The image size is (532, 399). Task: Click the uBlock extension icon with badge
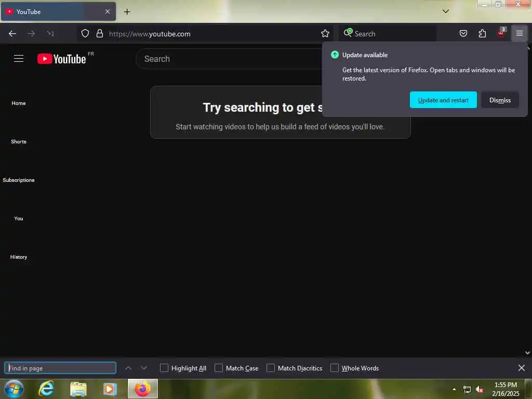[501, 33]
